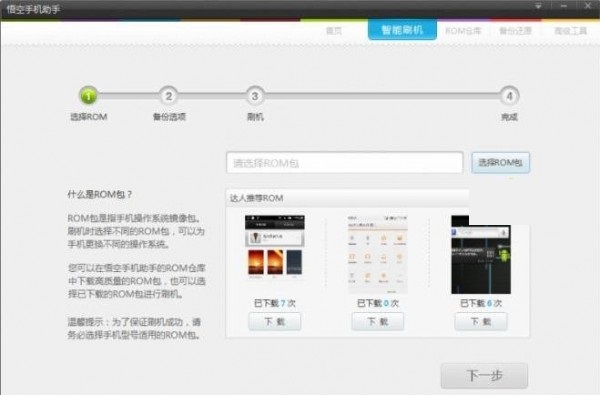The image size is (600, 395).
Task: Switch to the 首页 tab
Action: (x=334, y=30)
